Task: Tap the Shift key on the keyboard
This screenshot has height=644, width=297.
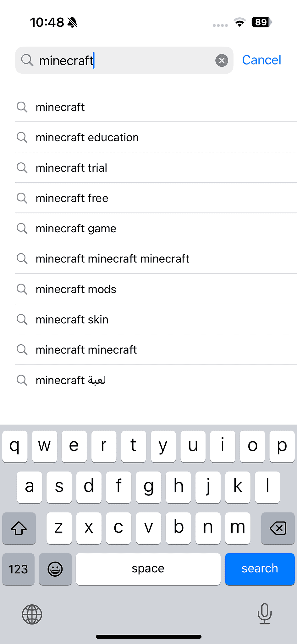Action: (x=19, y=528)
